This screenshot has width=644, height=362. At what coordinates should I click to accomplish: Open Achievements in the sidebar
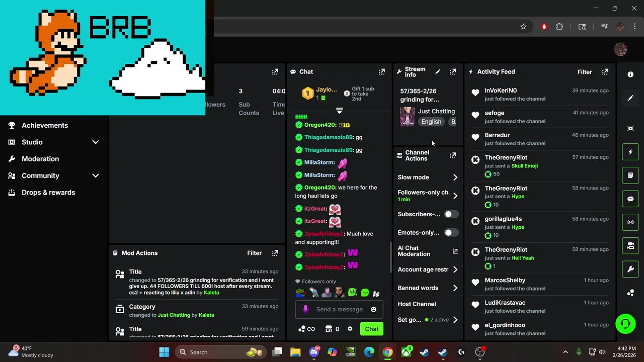pos(44,125)
